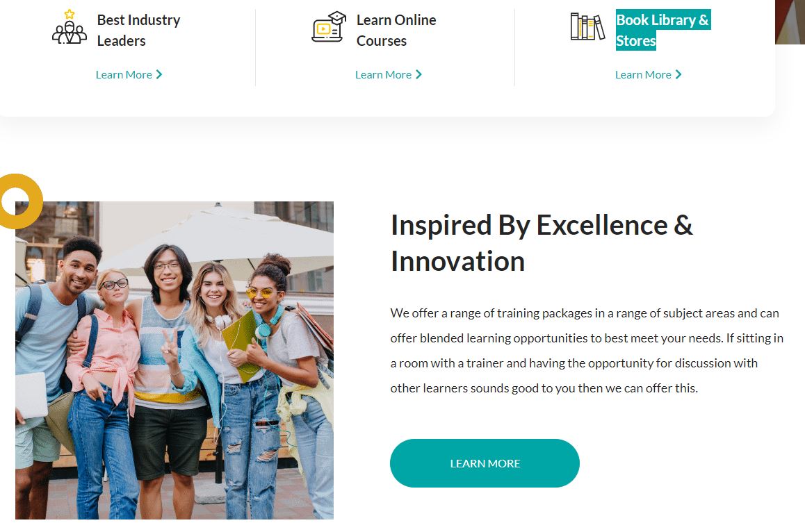Open Learn More under Book Library & Stores
Image resolution: width=805 pixels, height=532 pixels.
[643, 74]
